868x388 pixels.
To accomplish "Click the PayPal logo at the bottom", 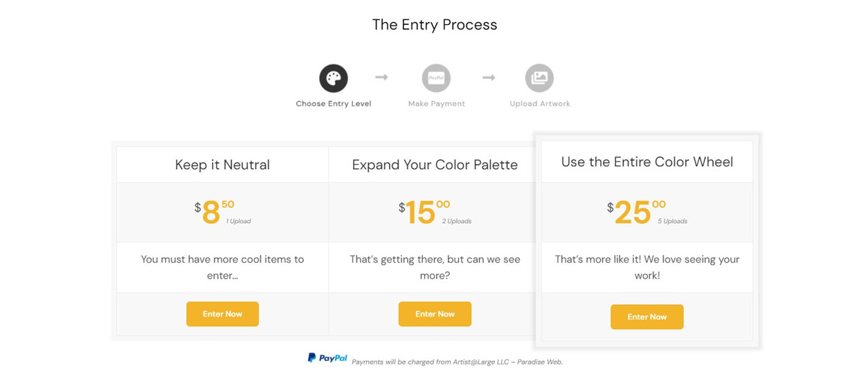I will 328,358.
